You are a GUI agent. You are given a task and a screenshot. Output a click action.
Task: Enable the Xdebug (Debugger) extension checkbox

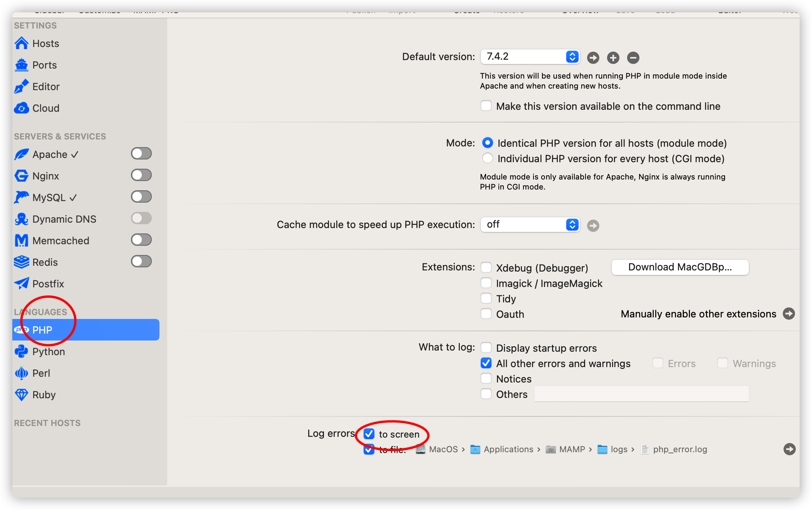pyautogui.click(x=486, y=267)
